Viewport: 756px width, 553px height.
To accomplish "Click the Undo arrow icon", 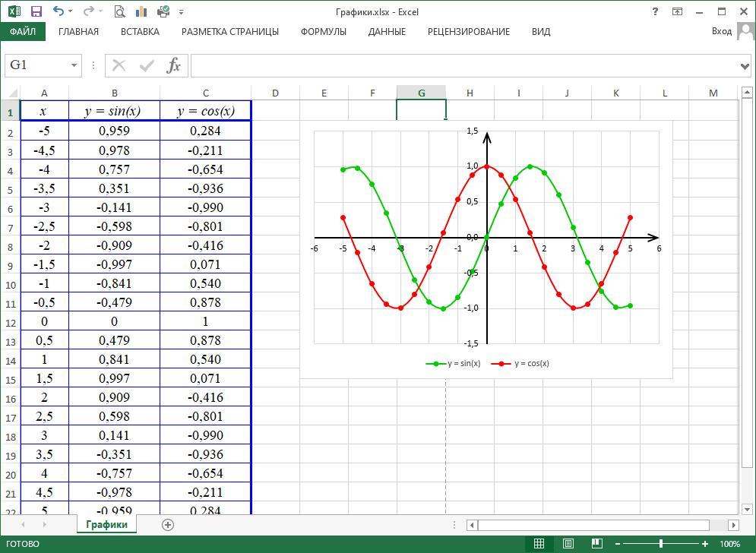I will 59,11.
